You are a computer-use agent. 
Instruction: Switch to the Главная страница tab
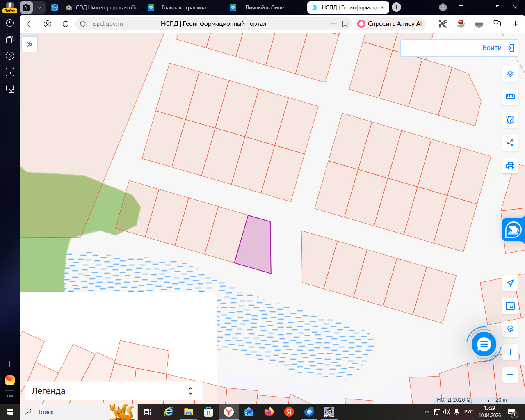tap(183, 7)
